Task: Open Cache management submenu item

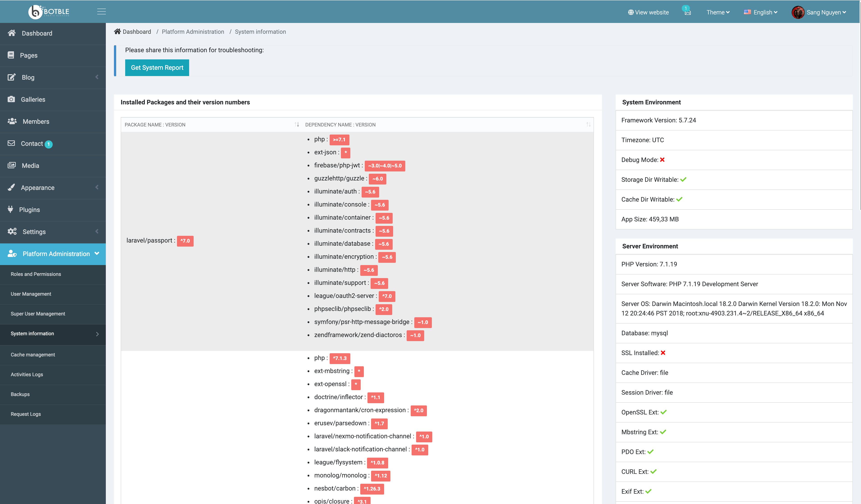Action: click(x=33, y=354)
